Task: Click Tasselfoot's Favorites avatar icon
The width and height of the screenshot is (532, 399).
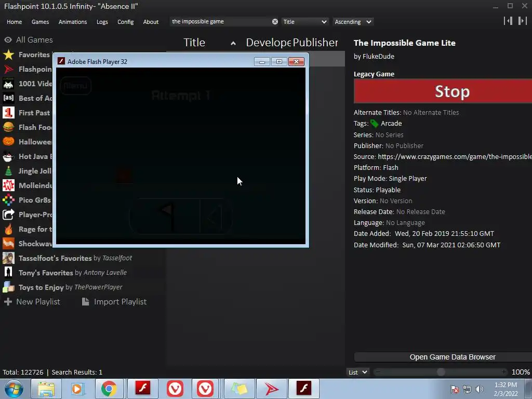Action: [x=8, y=258]
